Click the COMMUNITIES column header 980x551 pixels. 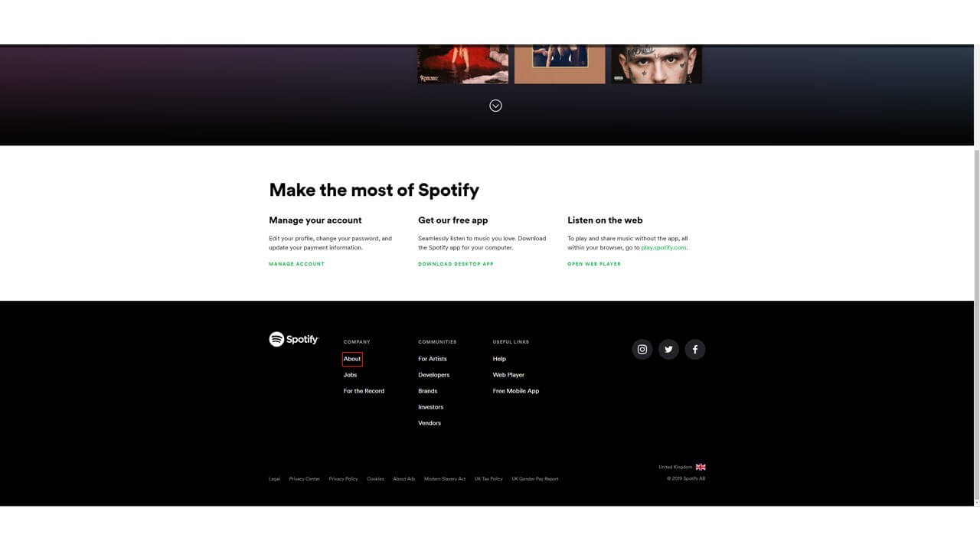coord(437,342)
